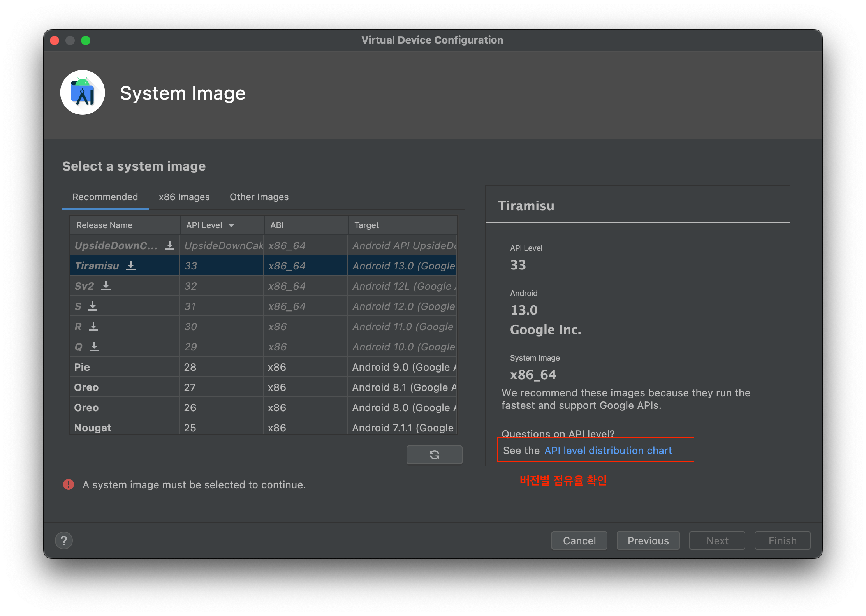Open help with question mark button
The height and width of the screenshot is (616, 866).
64,540
